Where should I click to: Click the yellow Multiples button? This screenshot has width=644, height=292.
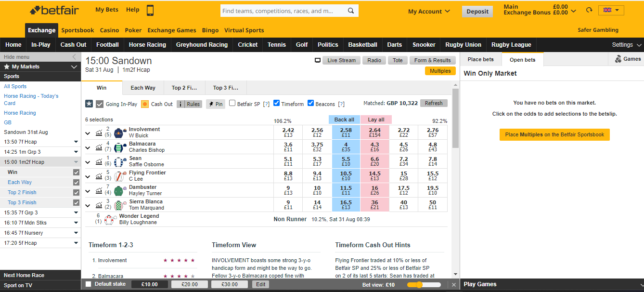point(440,71)
